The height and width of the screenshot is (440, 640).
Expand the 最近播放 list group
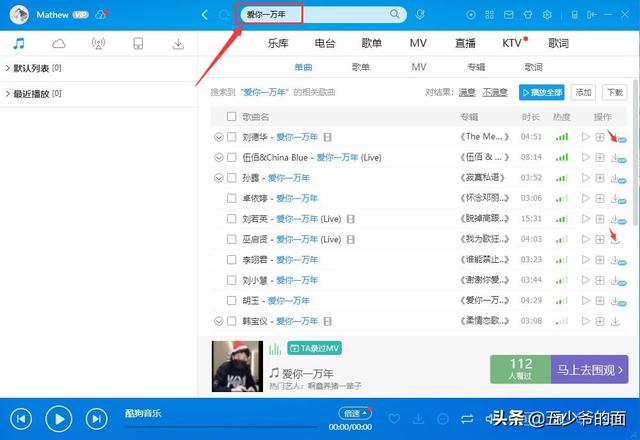8,94
